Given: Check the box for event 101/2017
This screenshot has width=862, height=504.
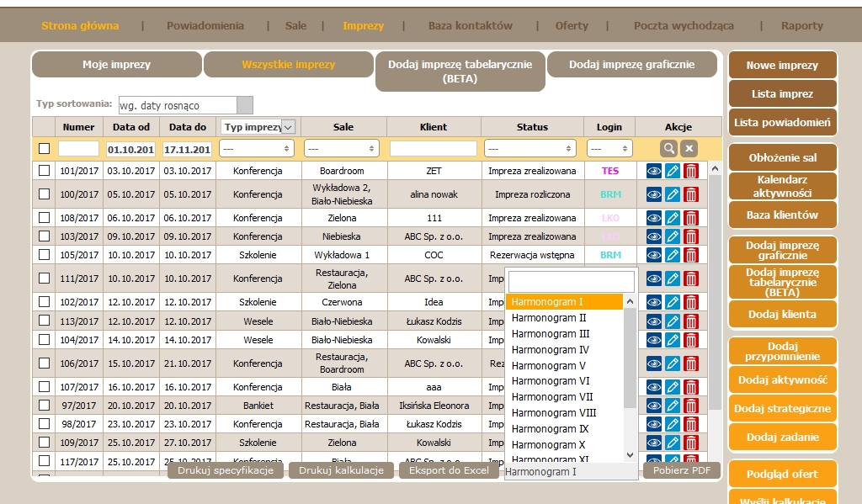Looking at the screenshot, I should (x=44, y=171).
